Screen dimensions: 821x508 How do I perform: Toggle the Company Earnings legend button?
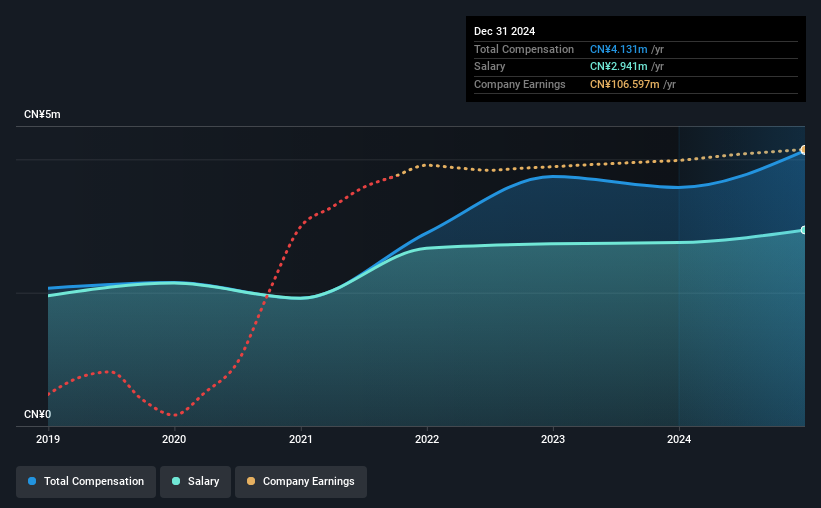coord(301,482)
